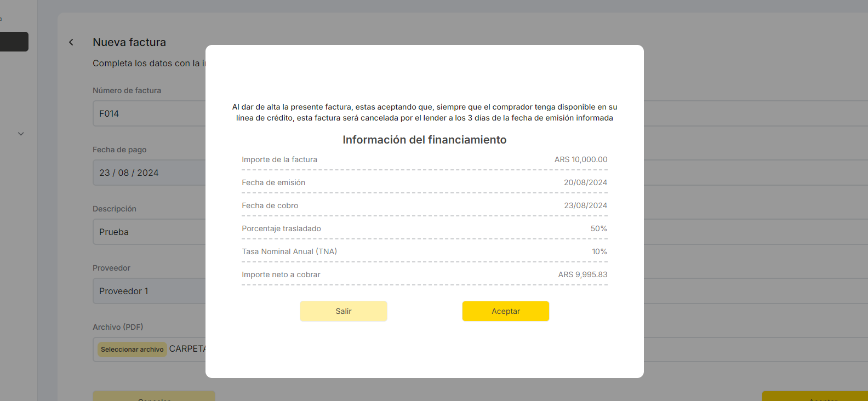Click the Fecha de cobro value 23/08/2024
868x401 pixels.
click(x=585, y=205)
